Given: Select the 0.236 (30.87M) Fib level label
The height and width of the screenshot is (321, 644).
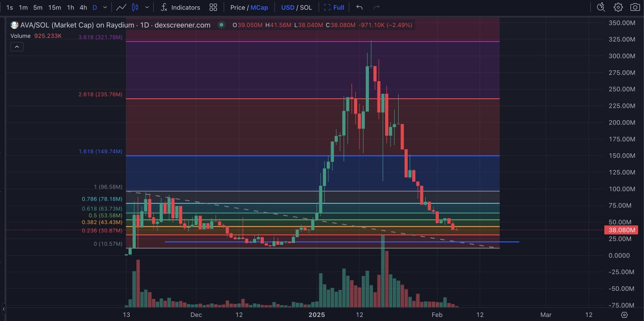Looking at the screenshot, I should [103, 230].
